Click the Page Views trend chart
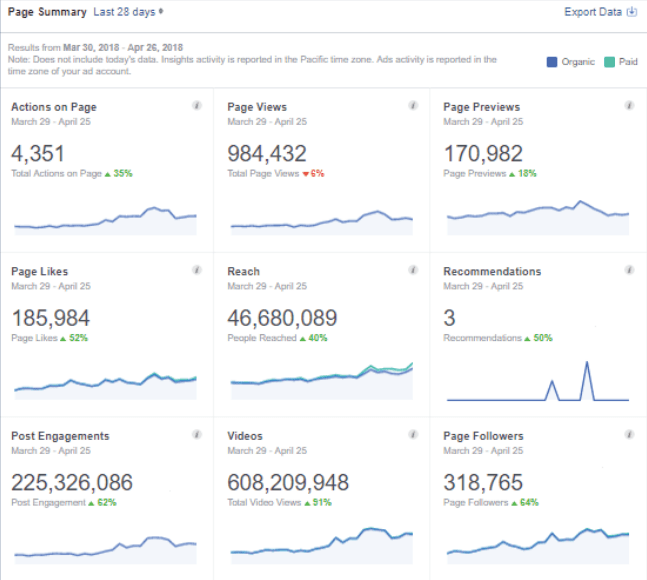This screenshot has width=647, height=580. (321, 220)
